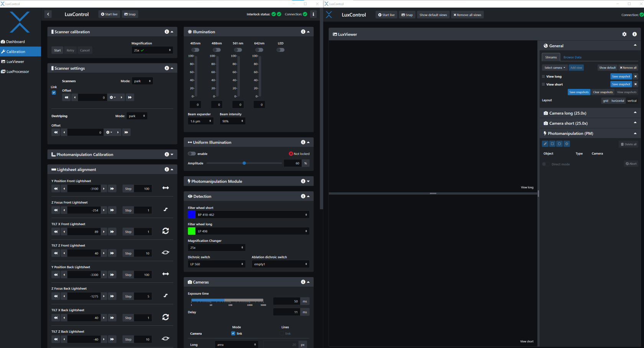Click Clear snapshots button
644x348 pixels.
click(x=603, y=92)
